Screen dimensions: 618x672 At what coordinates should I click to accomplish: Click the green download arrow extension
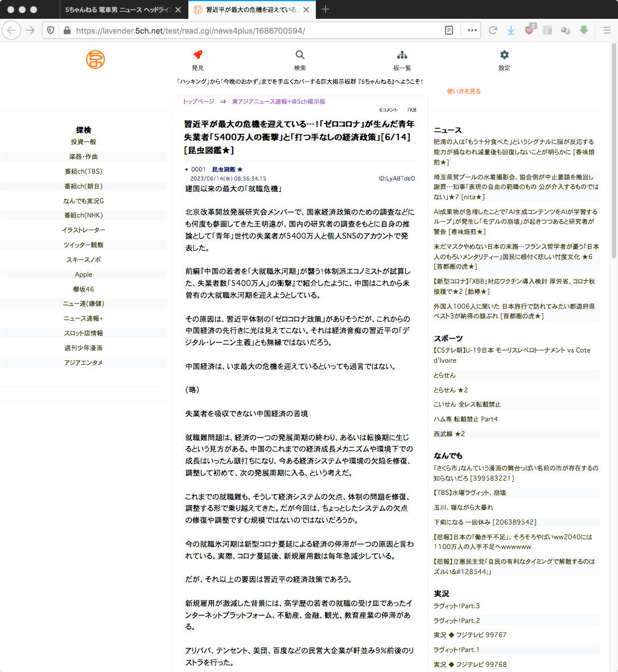pyautogui.click(x=583, y=30)
